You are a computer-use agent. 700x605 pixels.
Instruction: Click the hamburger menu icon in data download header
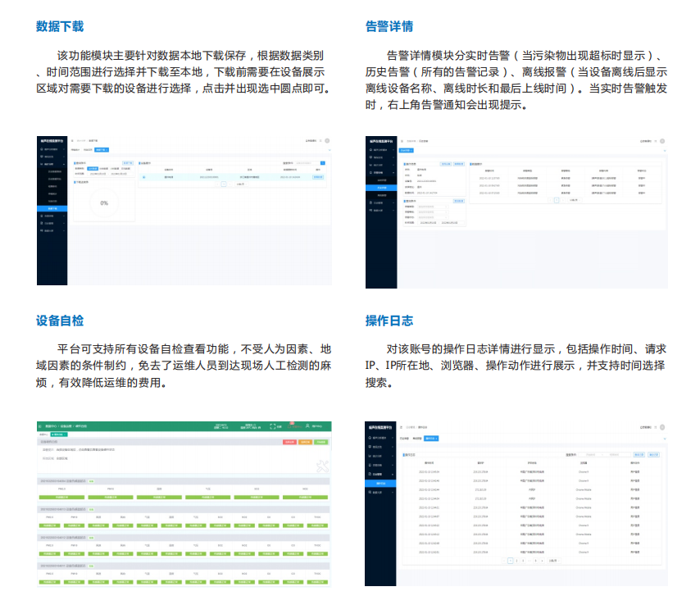72,141
